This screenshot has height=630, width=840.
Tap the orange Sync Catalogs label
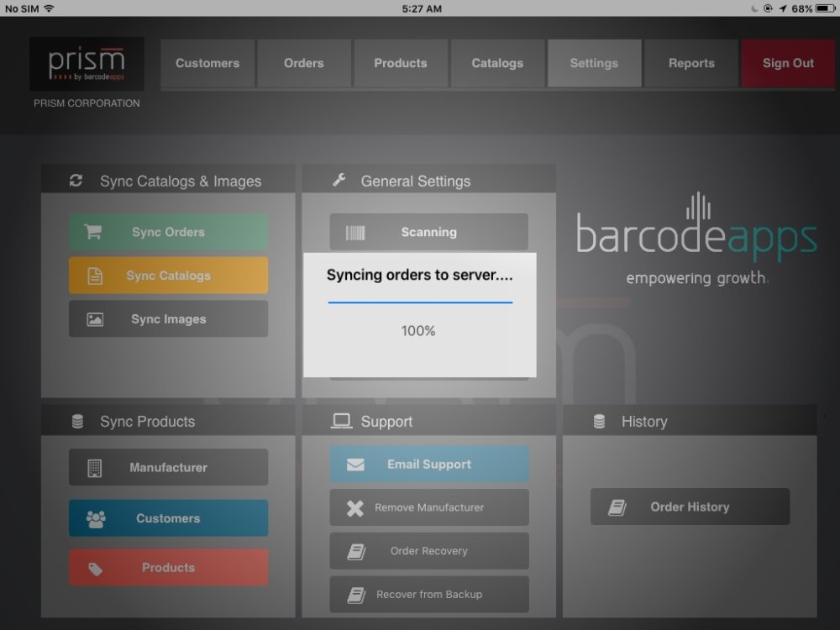click(168, 276)
